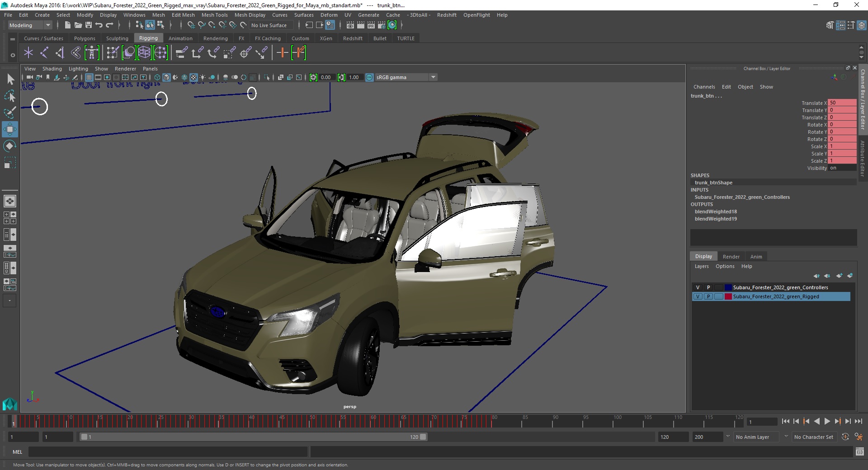This screenshot has height=470, width=868.
Task: Switch to the Rotate tool
Action: click(x=10, y=146)
